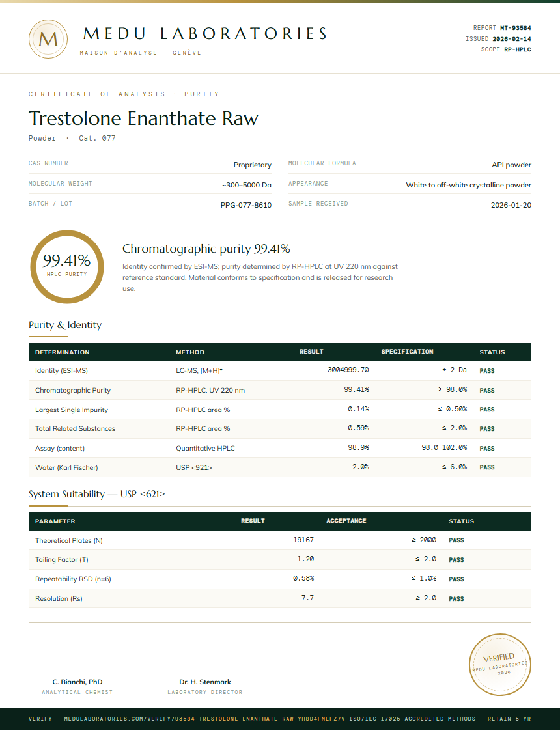The width and height of the screenshot is (560, 750).
Task: Click the Assay (content) row label
Action: 60,448
